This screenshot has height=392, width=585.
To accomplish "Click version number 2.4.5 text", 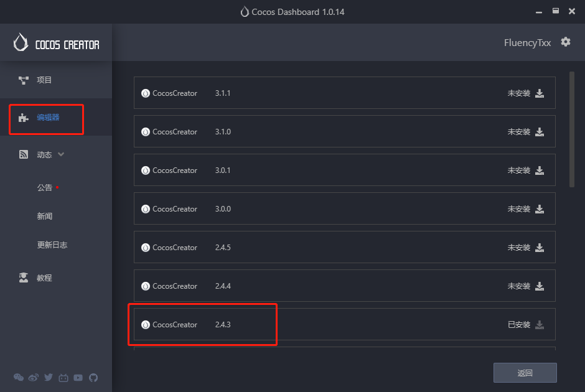I will pos(223,248).
